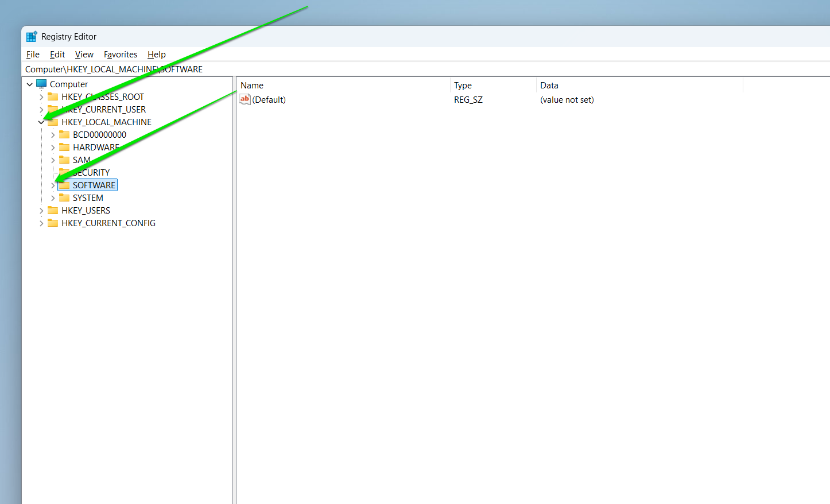Expand the HKEY_USERS chevron

click(x=41, y=211)
